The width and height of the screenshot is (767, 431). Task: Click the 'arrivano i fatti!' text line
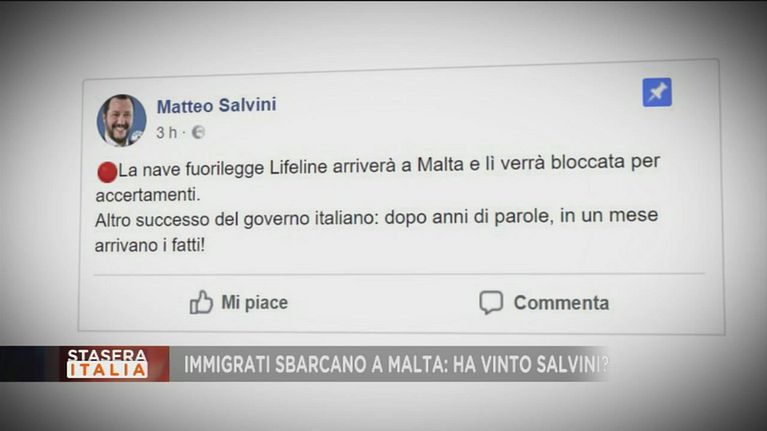tap(150, 245)
